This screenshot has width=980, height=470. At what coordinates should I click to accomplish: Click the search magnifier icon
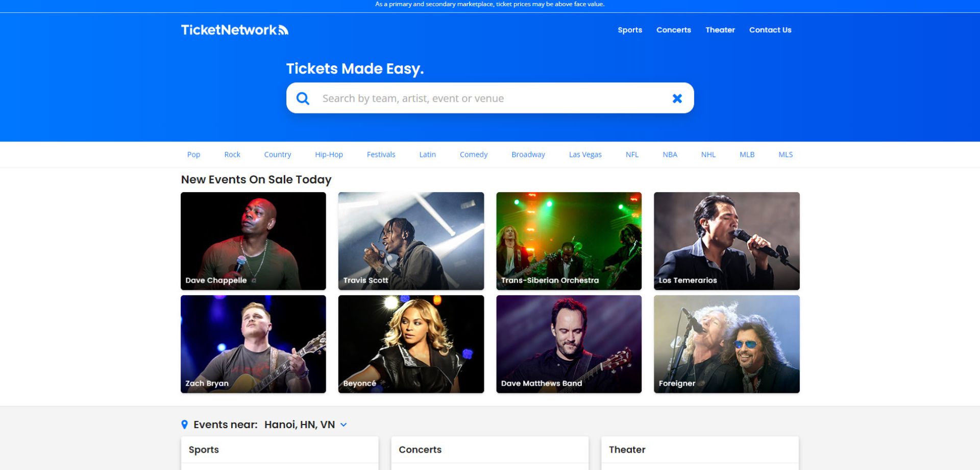303,98
